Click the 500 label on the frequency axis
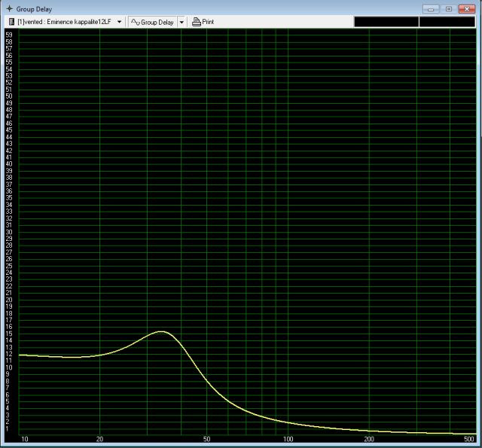The width and height of the screenshot is (482, 448). click(469, 439)
